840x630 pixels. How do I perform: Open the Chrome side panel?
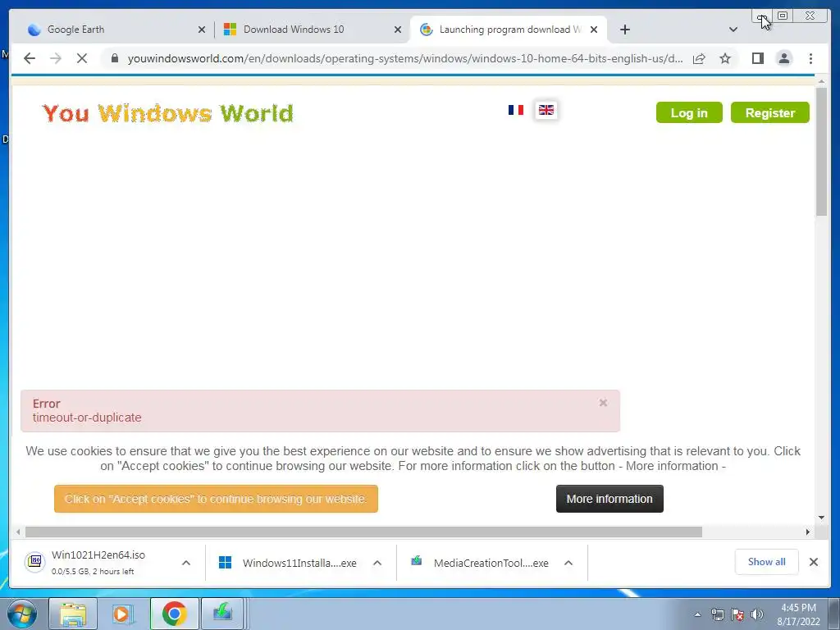(757, 58)
